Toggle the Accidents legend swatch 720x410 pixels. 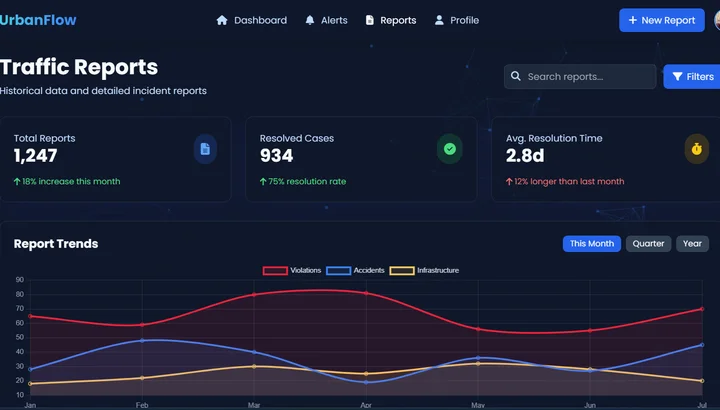tap(338, 270)
